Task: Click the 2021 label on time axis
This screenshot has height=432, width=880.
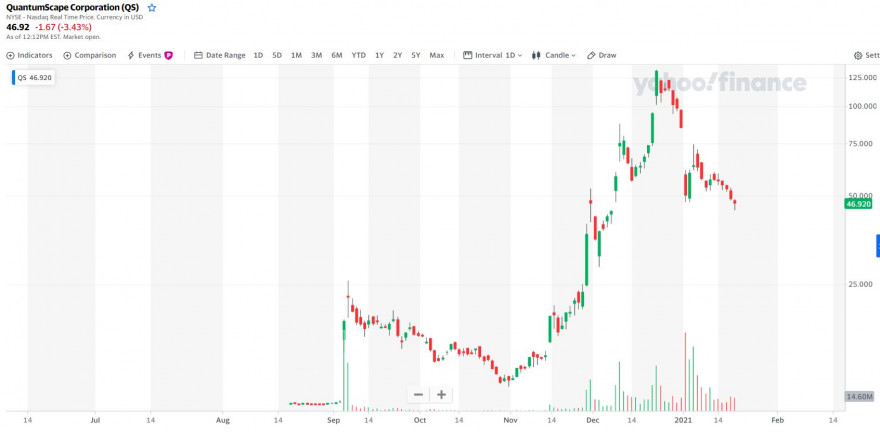Action: 684,419
